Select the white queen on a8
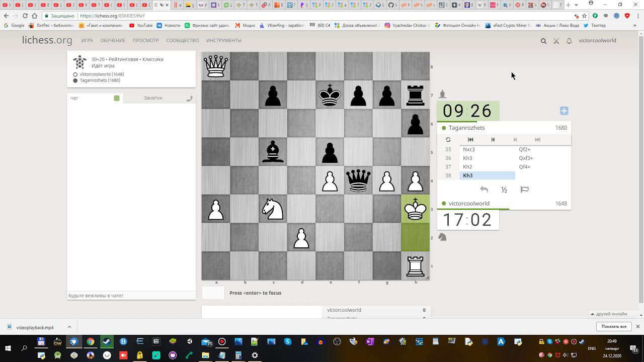 [216, 66]
